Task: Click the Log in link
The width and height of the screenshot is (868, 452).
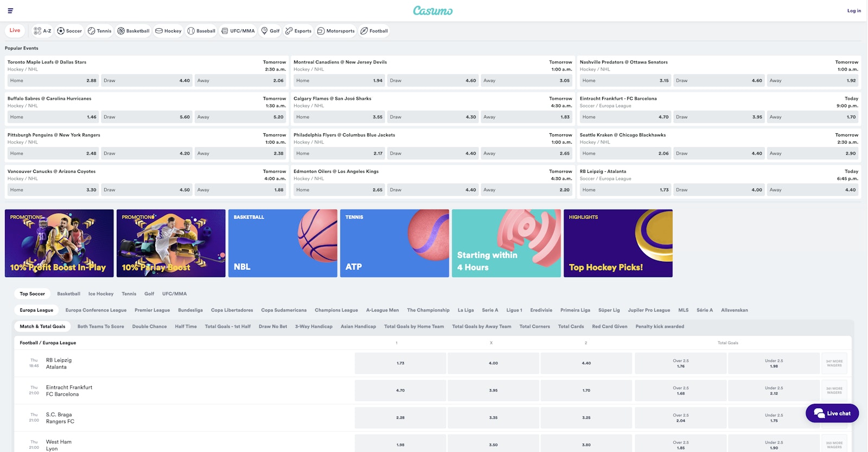Action: (x=854, y=11)
